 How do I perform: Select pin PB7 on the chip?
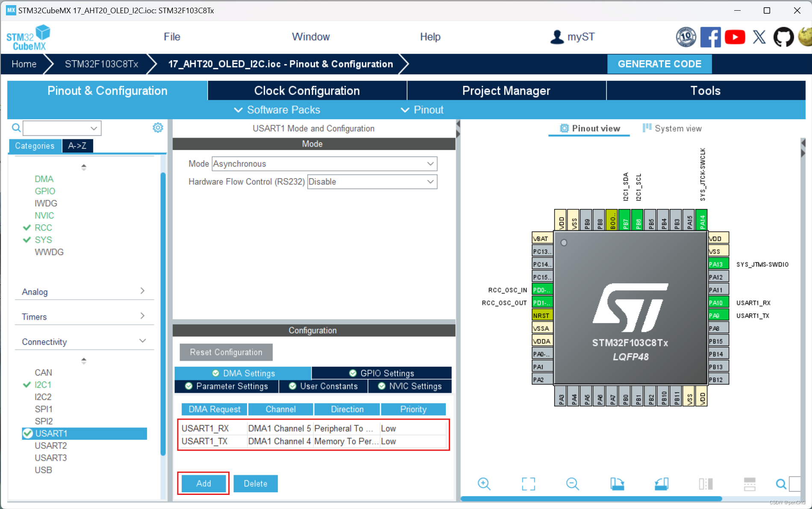(625, 220)
